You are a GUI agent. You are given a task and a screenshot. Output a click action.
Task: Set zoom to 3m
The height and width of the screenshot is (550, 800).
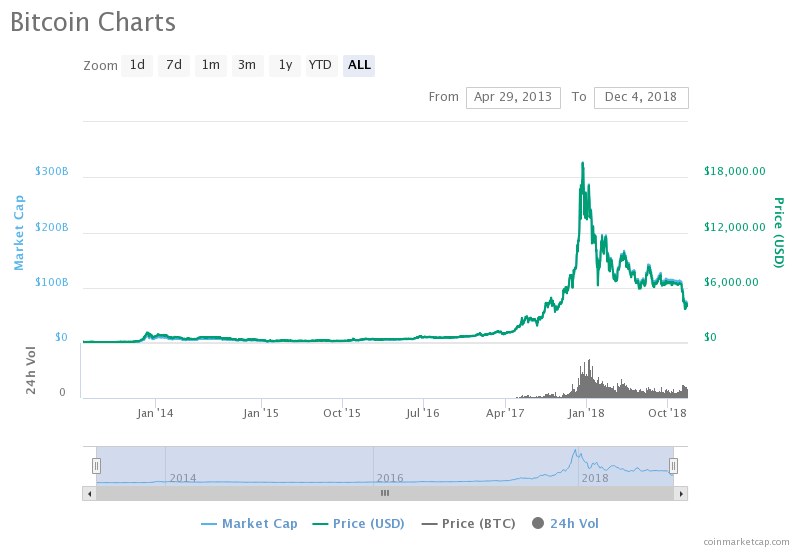click(247, 65)
